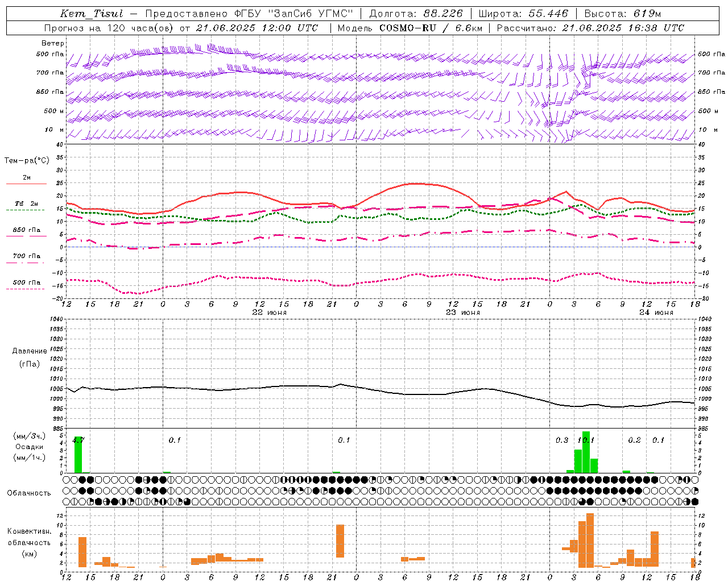Click the 22 июня date label

tap(270, 313)
